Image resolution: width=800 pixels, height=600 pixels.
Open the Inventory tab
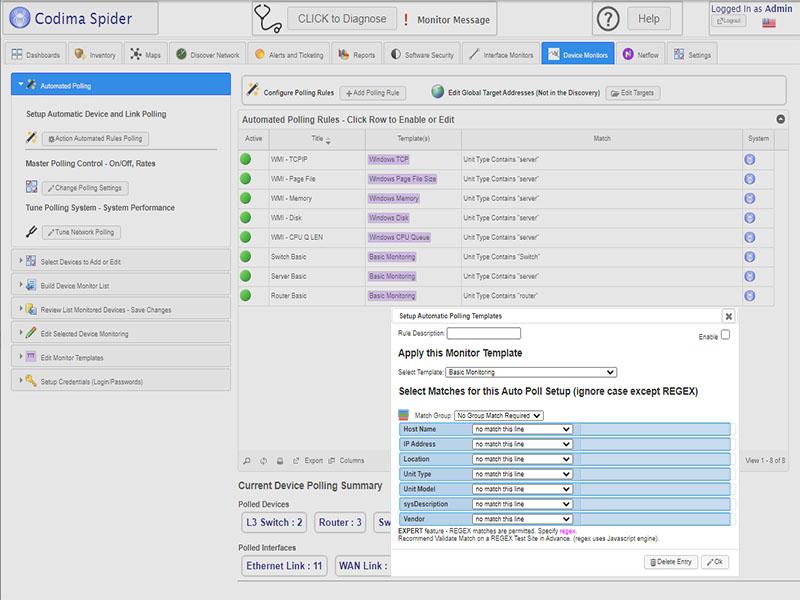95,54
